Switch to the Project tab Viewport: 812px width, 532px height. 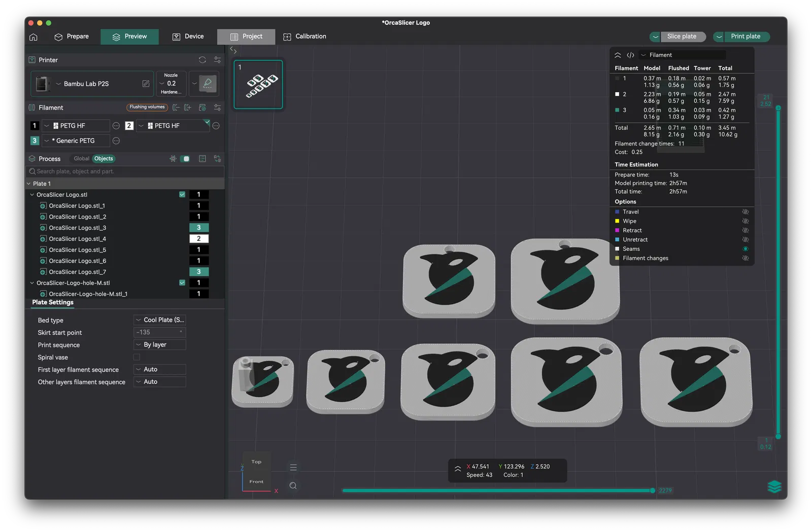[x=246, y=37]
